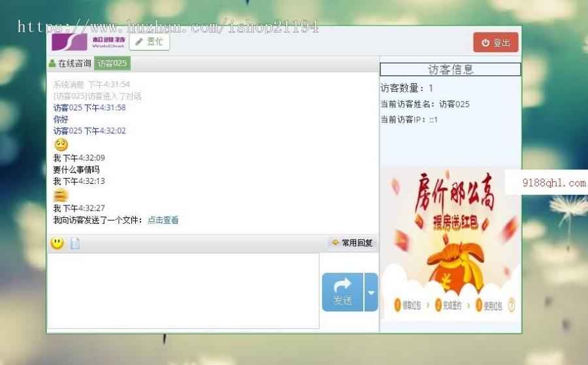Click the 当前访客IP: ::1 entry
This screenshot has height=365, width=588.
[409, 120]
